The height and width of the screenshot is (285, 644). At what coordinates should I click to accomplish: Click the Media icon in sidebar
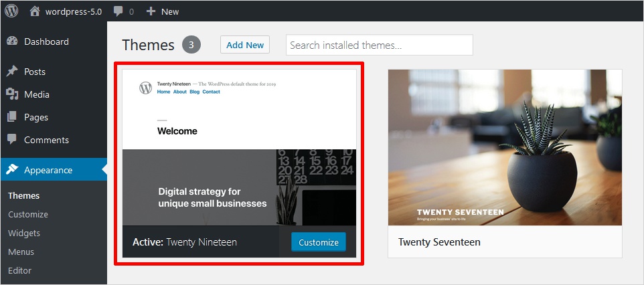click(x=12, y=94)
